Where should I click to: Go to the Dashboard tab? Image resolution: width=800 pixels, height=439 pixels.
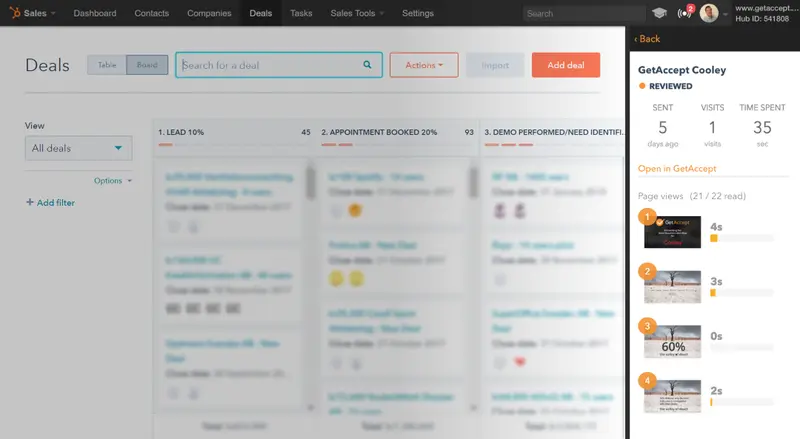click(95, 13)
